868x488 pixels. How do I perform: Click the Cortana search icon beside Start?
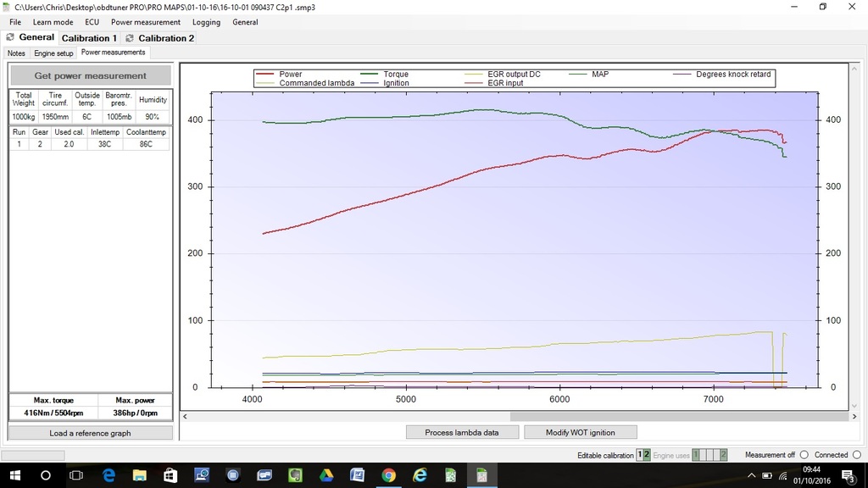click(46, 475)
